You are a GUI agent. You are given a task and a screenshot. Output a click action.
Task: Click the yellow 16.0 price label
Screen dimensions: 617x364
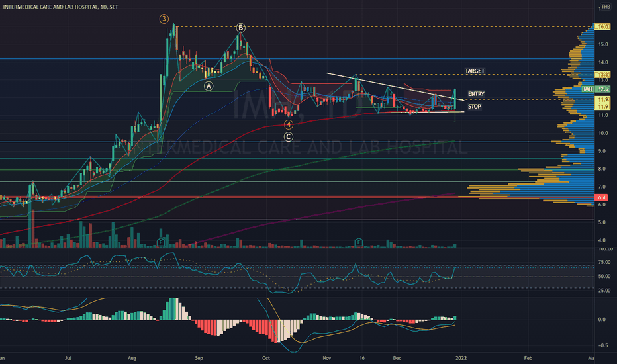click(x=603, y=26)
